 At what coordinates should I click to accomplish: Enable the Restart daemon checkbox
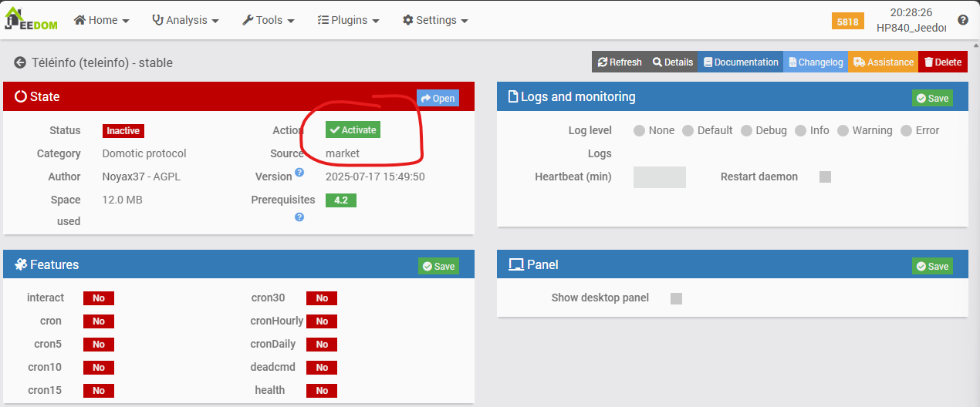click(825, 177)
